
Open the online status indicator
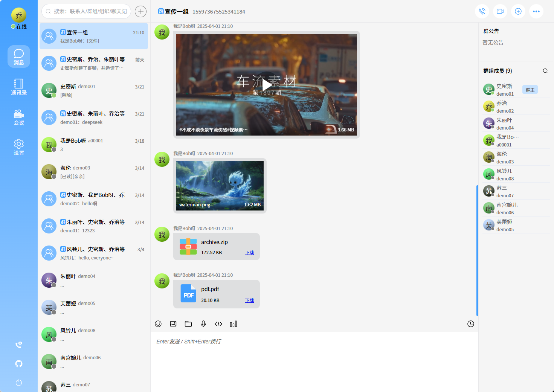tap(19, 27)
